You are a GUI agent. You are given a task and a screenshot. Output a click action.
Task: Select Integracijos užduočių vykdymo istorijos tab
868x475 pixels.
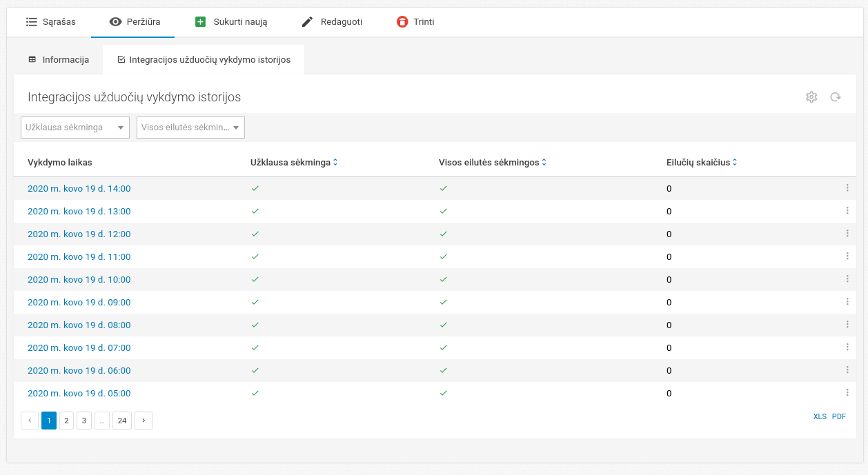point(204,60)
